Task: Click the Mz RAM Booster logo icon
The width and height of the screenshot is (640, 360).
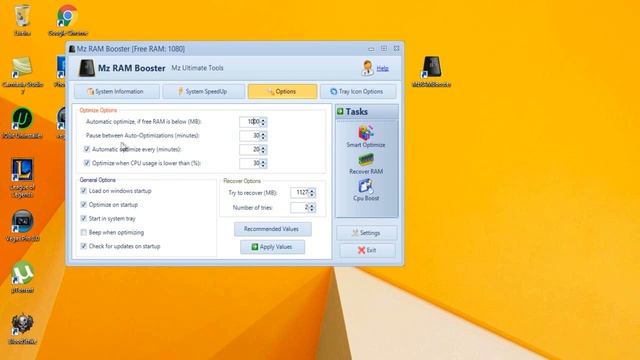Action: click(87, 68)
